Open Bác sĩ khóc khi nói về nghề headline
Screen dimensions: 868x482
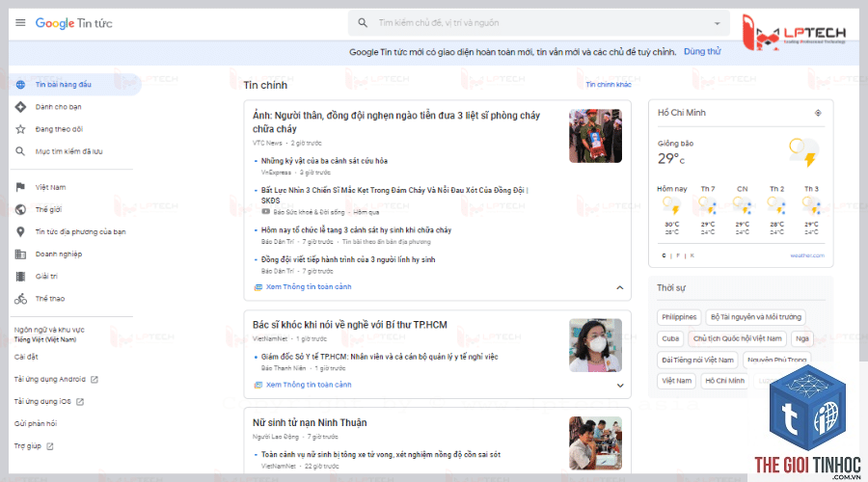[350, 325]
